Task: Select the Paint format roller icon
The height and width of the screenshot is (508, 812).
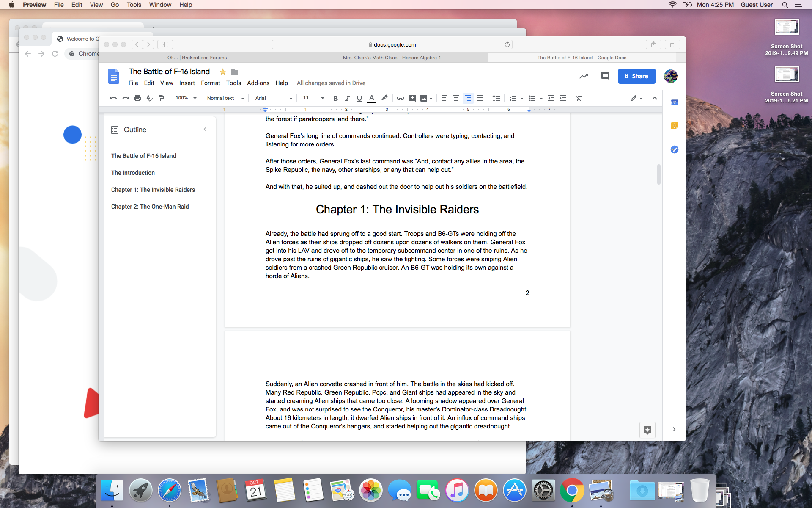Action: point(161,98)
